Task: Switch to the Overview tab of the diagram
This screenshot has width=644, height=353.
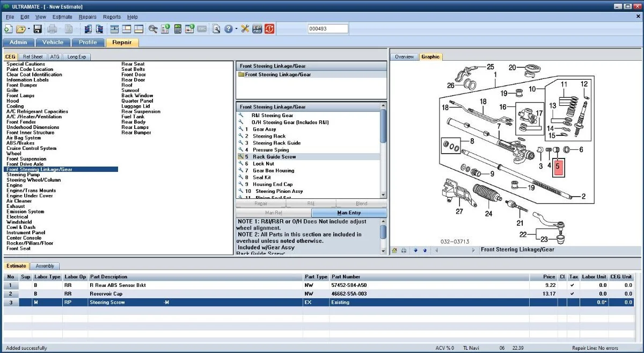Action: [x=404, y=57]
